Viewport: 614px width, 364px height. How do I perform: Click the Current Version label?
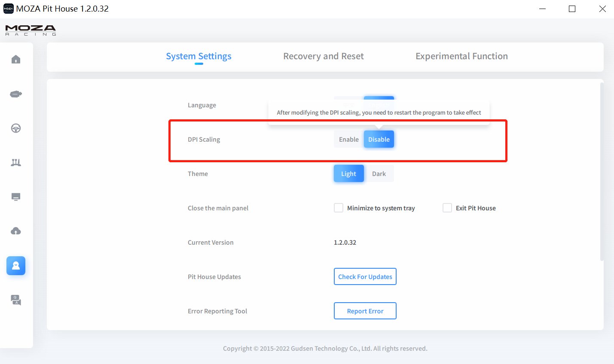click(211, 242)
